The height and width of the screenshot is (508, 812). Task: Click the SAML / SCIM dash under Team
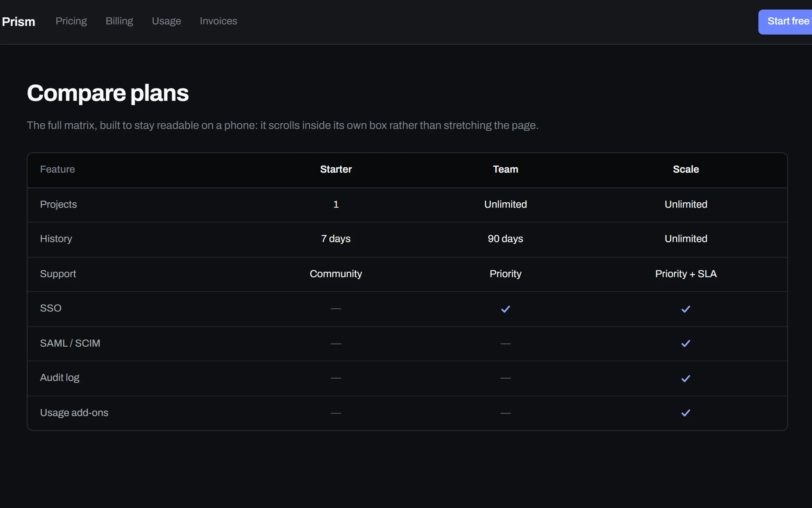click(x=505, y=344)
